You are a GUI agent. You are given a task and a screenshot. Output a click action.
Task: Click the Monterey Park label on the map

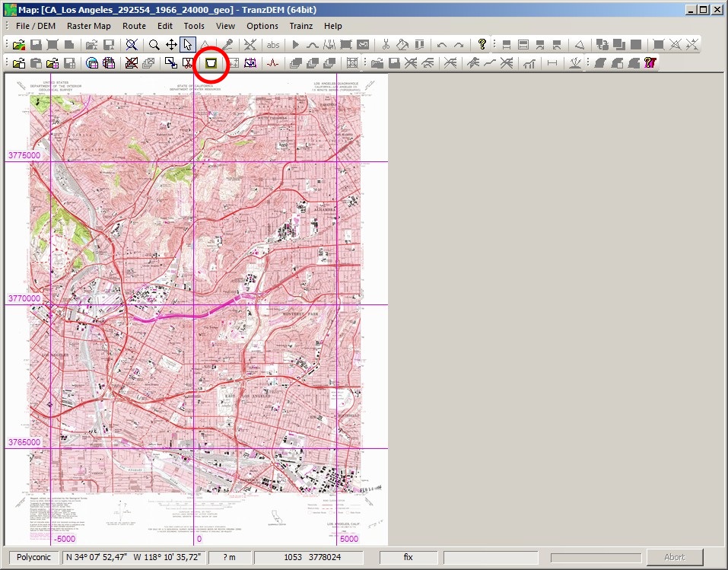pyautogui.click(x=300, y=314)
